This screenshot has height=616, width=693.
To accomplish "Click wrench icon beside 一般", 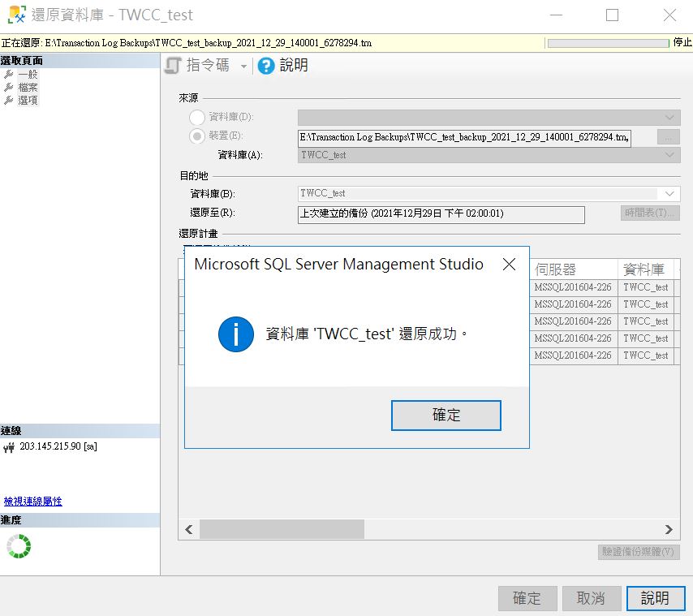I will 8,74.
